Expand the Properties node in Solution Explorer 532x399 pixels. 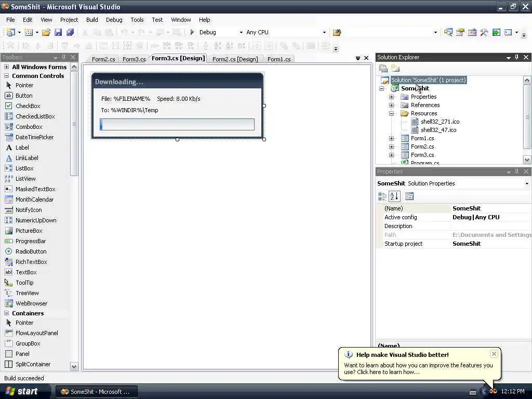[x=391, y=97]
